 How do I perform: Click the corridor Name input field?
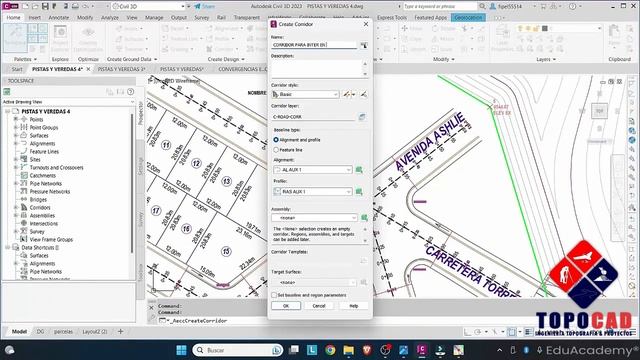tap(314, 45)
